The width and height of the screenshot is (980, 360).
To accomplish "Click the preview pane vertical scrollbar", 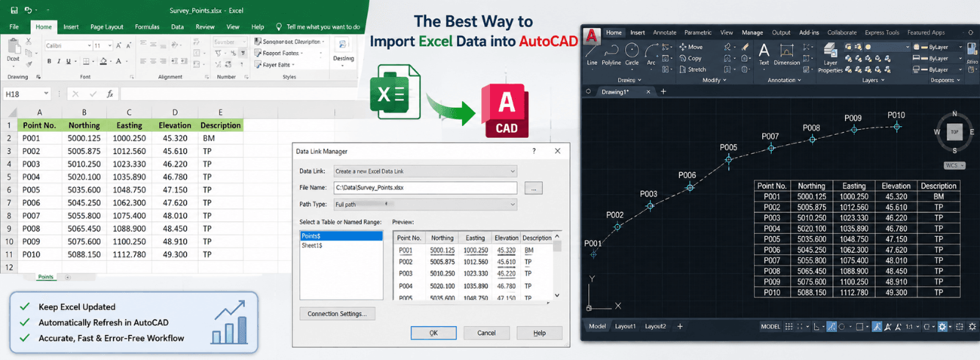I will (557, 265).
